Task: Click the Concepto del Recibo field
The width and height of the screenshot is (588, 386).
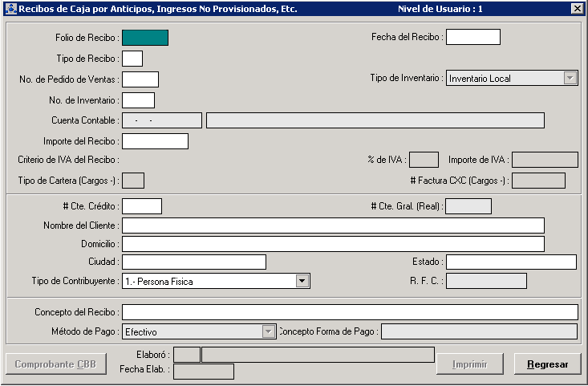Action: 350,312
